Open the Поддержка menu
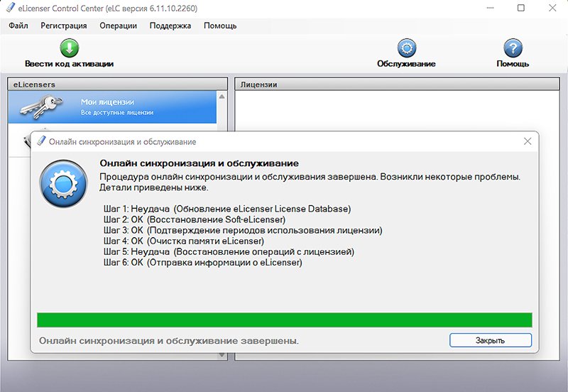The width and height of the screenshot is (568, 392). pos(170,26)
